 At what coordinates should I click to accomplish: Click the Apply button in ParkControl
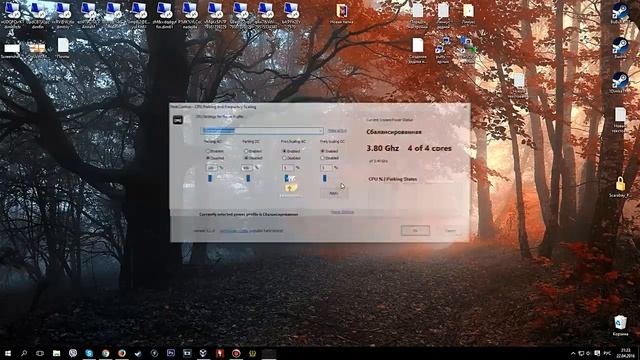[333, 193]
